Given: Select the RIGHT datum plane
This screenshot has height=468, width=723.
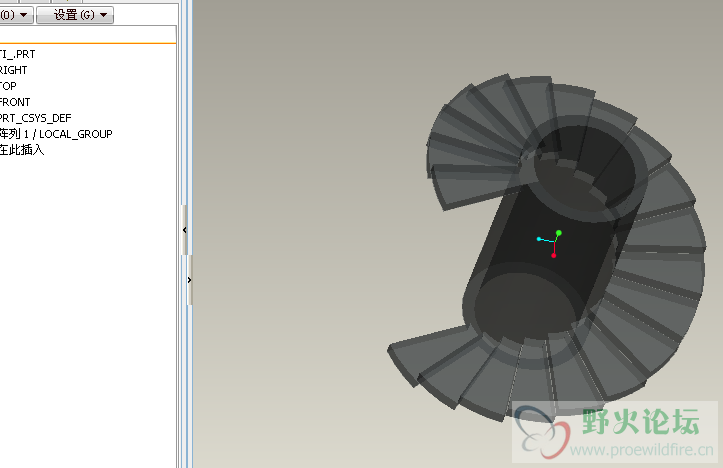Looking at the screenshot, I should coord(13,70).
